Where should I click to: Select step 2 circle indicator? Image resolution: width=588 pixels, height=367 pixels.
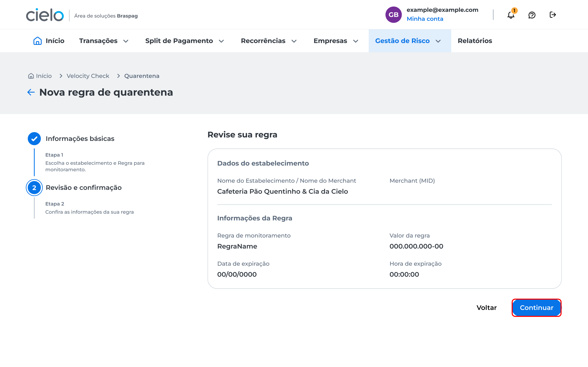34,188
